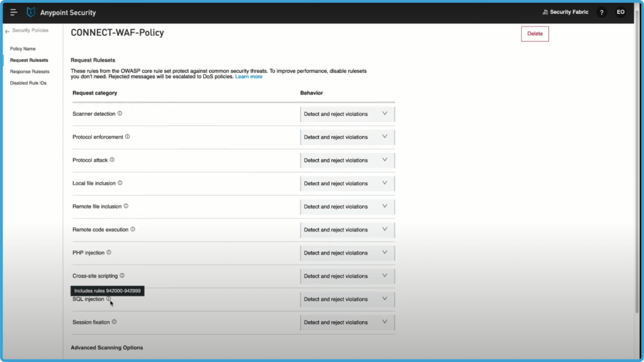Click the Protocol enforcement row label
Viewport: 644px width, 362px height.
coord(97,137)
